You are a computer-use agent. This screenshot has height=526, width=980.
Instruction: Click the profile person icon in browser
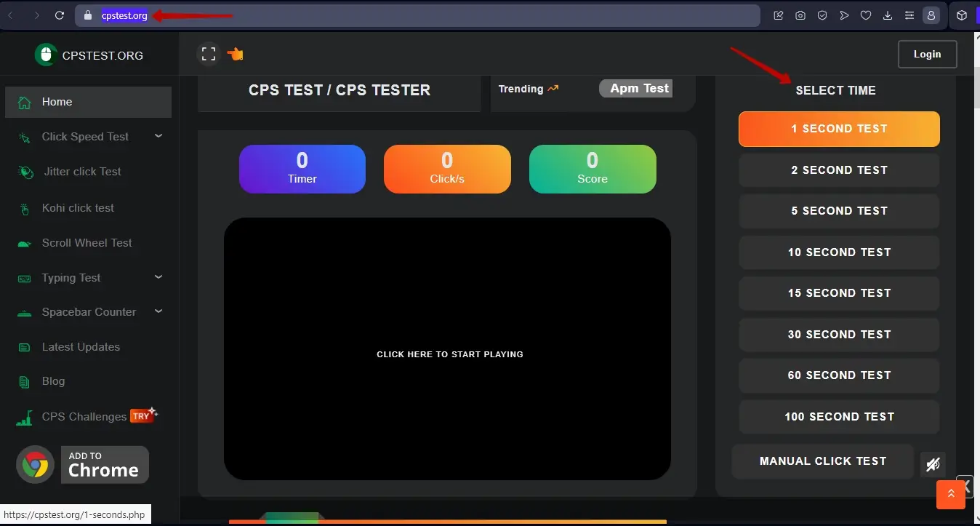(931, 15)
